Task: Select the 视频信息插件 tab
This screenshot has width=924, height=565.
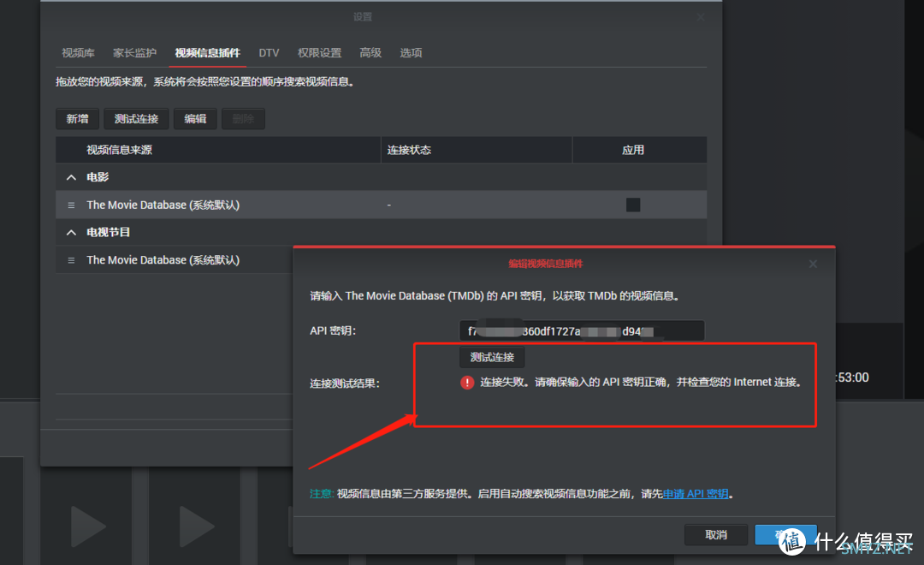Action: 207,53
